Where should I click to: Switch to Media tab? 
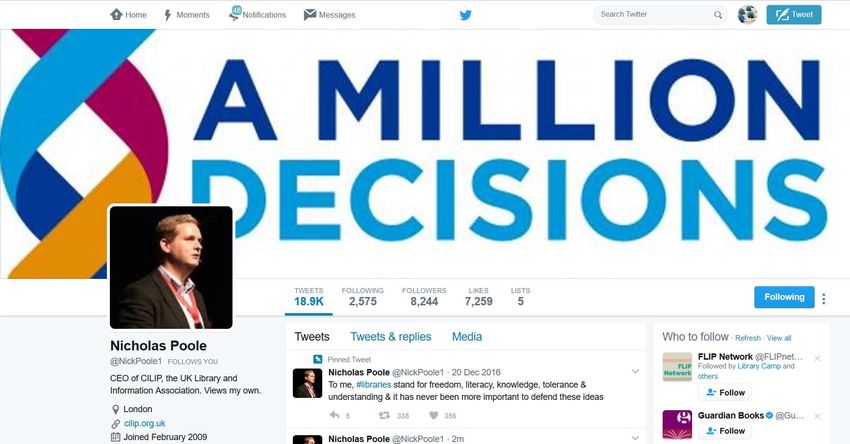coord(467,337)
